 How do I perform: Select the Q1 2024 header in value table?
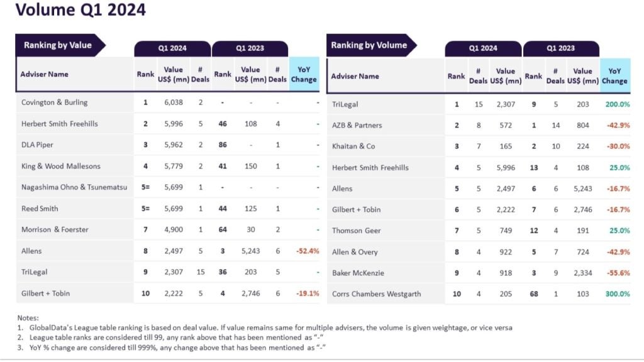coord(172,48)
